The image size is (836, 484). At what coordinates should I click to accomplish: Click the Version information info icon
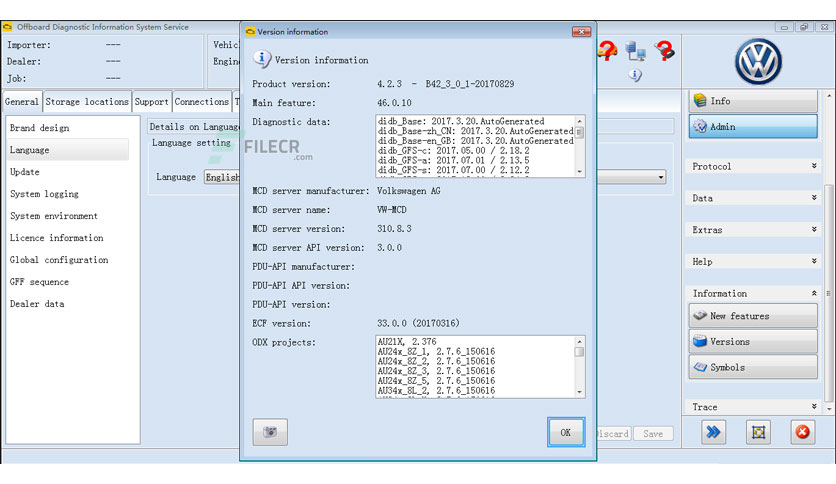click(262, 59)
